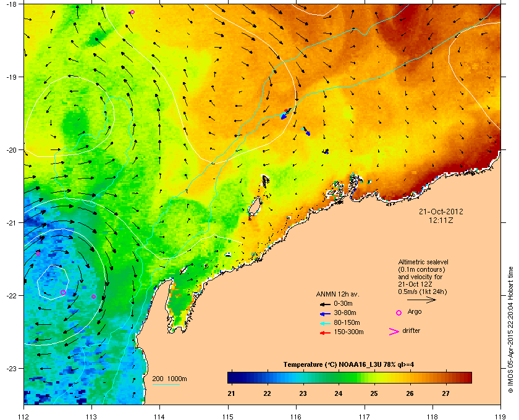The height and width of the screenshot is (420, 519).
Task: Click the 150-300m depth label
Action: pyautogui.click(x=348, y=332)
